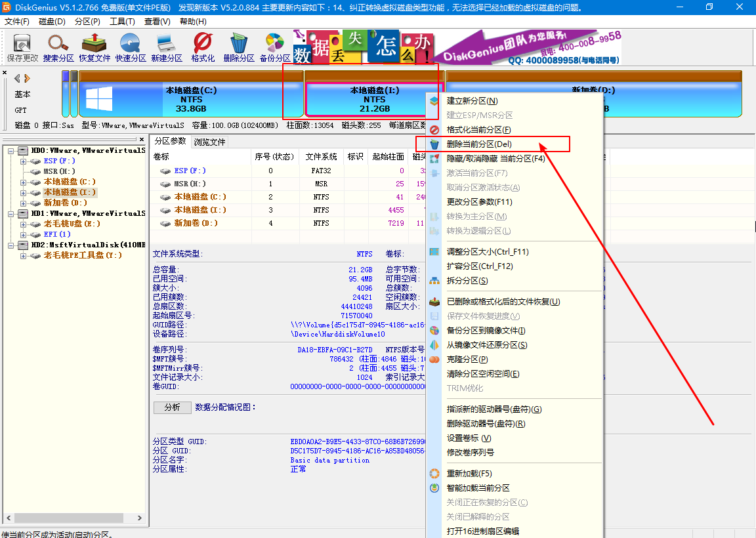The image size is (756, 538).
Task: Click tree panel horizontal scrollbar right arrow
Action: coord(139,518)
